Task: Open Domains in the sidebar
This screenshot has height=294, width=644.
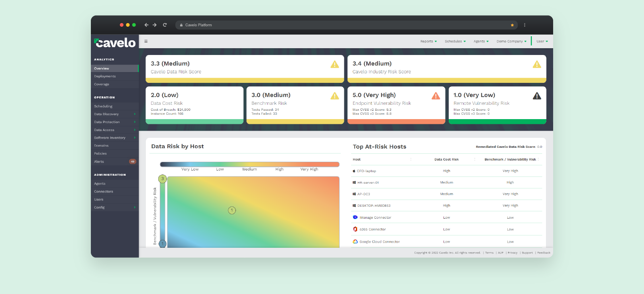Action: (115, 145)
